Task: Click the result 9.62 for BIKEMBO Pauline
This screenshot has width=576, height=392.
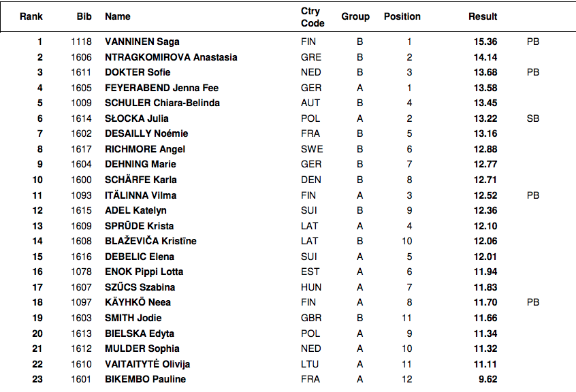Action: point(488,379)
